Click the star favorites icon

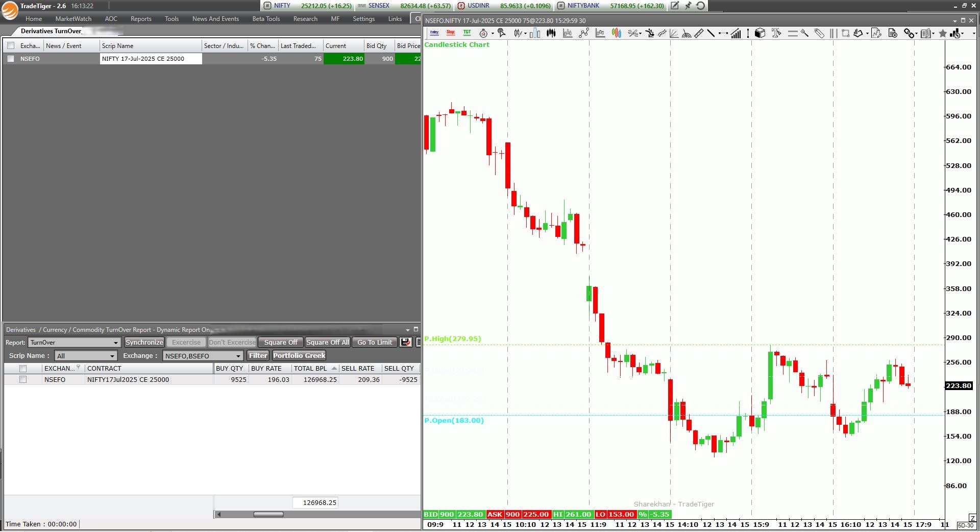[x=942, y=33]
